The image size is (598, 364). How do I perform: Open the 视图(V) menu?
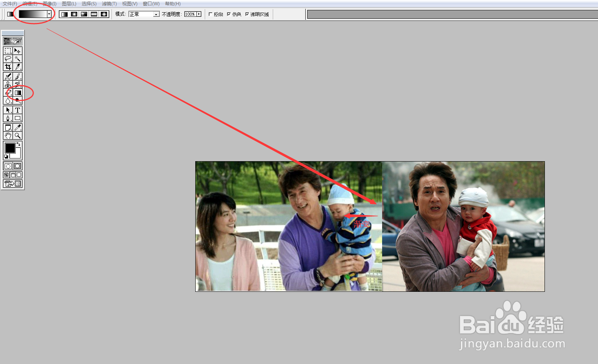(130, 4)
